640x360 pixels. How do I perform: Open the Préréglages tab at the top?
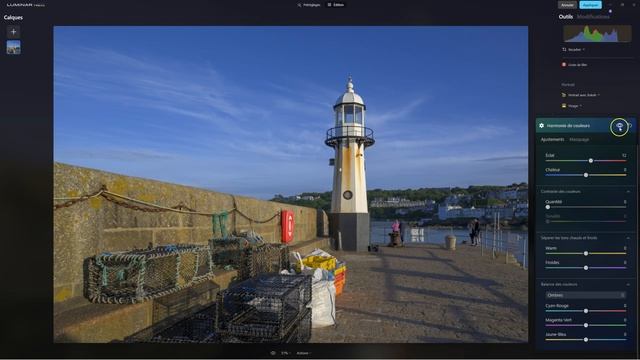[309, 5]
